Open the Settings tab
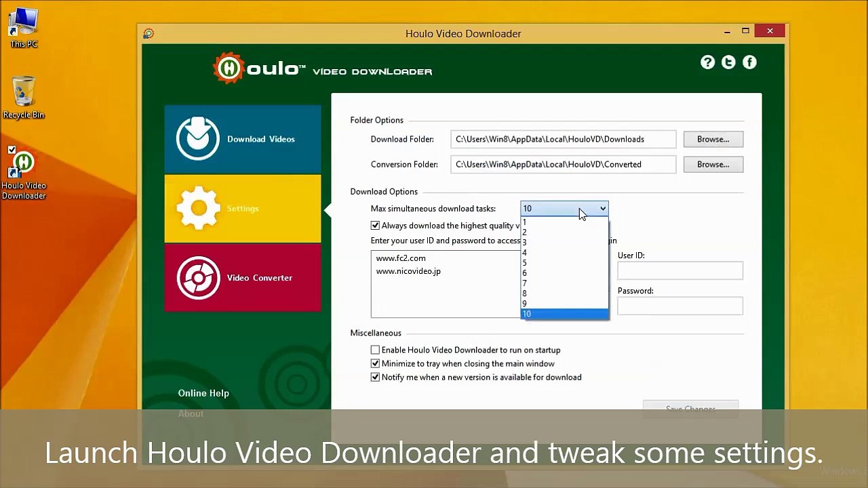868x488 pixels. click(243, 209)
